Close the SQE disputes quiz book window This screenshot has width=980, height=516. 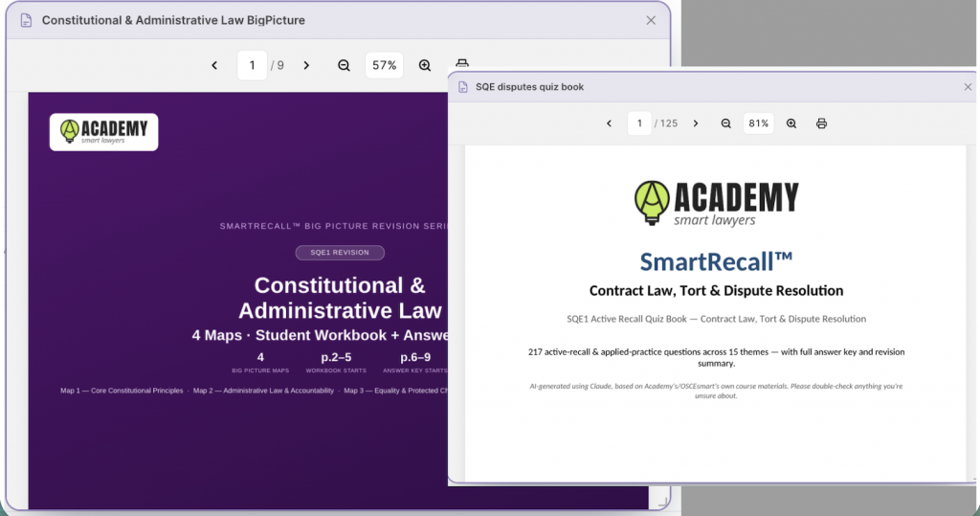(x=968, y=87)
